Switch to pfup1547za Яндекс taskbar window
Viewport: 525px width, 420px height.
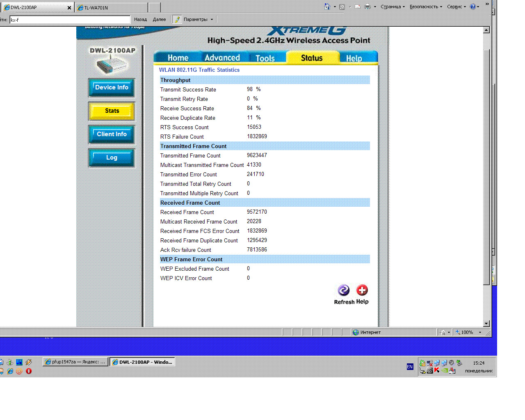(x=75, y=362)
